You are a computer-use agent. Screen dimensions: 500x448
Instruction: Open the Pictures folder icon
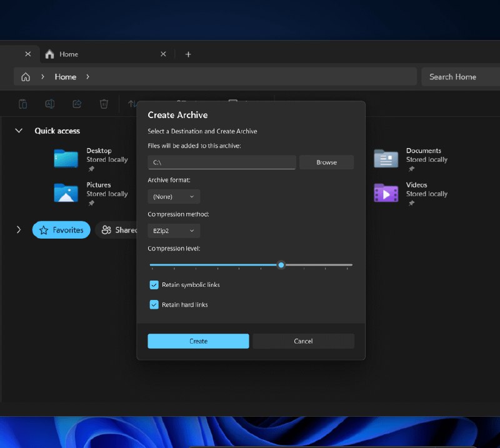click(x=66, y=192)
